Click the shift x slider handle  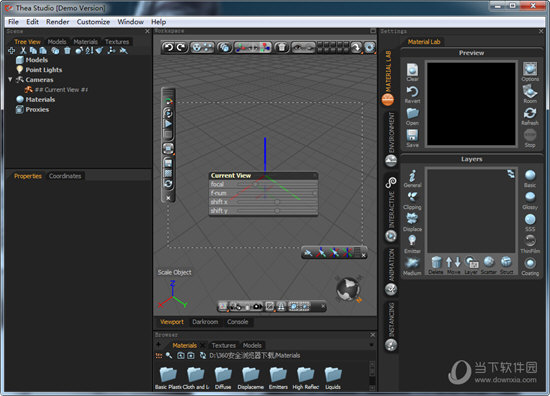(x=277, y=202)
